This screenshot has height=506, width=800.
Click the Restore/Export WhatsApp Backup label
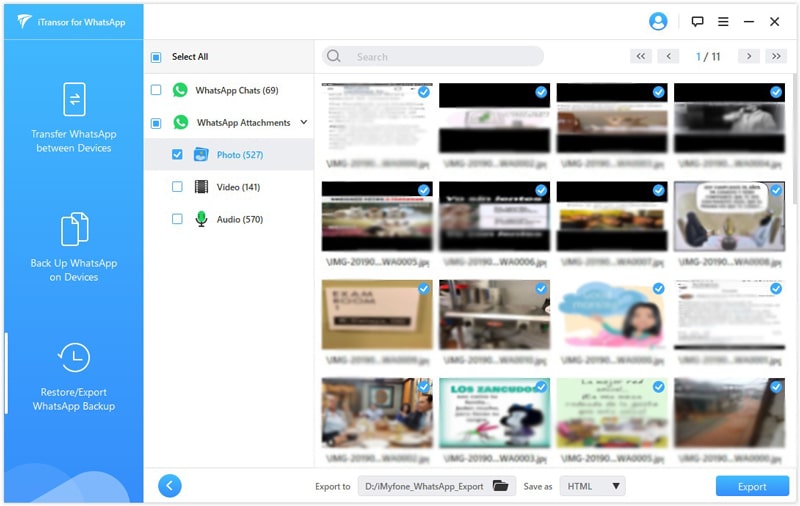click(x=74, y=399)
